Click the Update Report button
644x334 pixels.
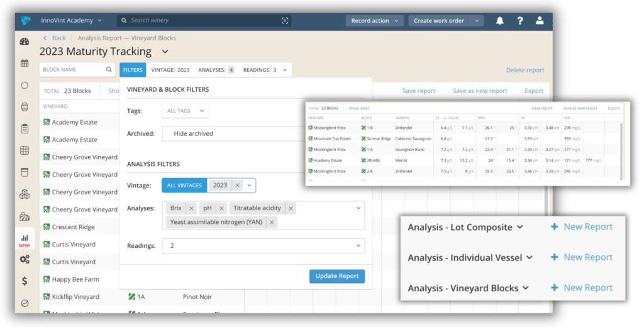337,276
